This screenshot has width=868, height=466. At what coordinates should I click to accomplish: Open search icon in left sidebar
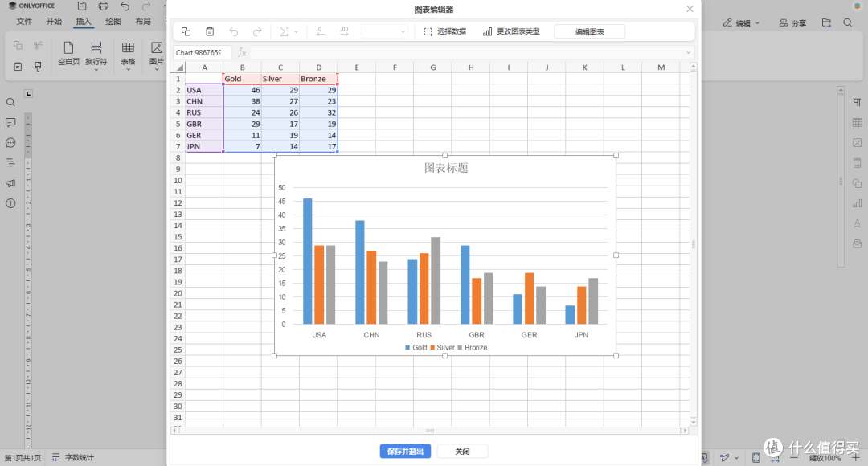10,102
